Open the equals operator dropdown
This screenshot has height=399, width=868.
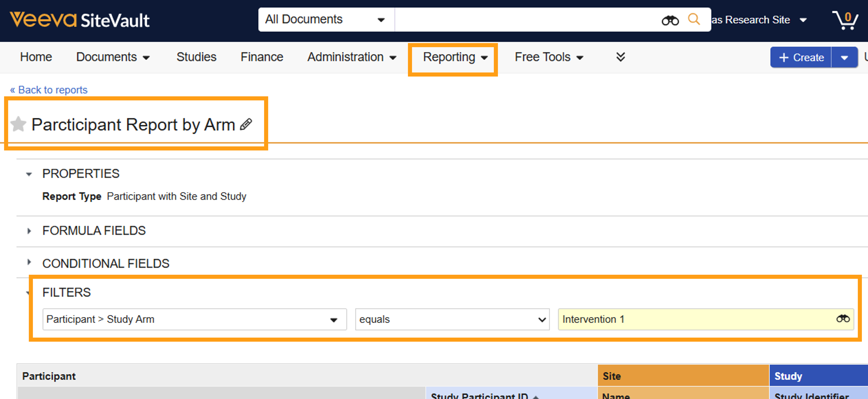click(452, 319)
